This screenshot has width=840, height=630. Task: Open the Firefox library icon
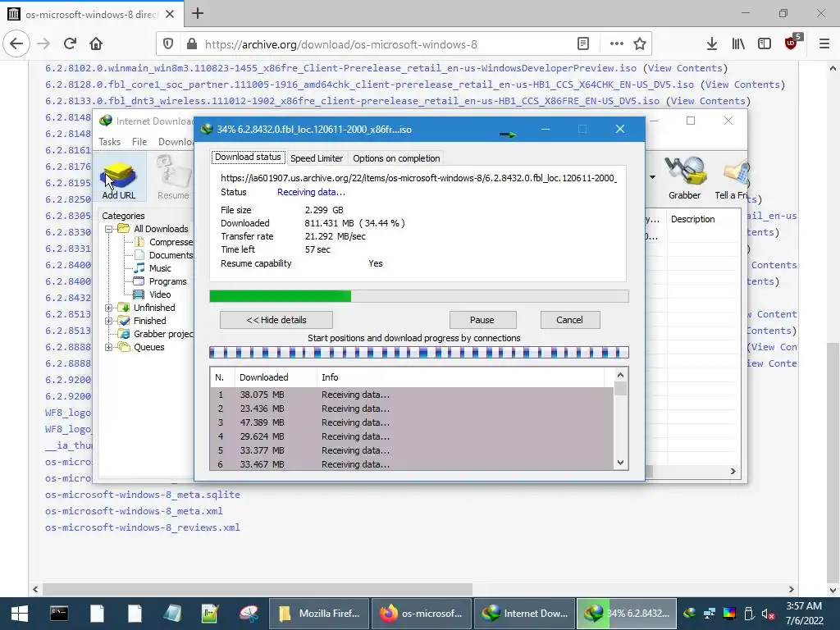(x=738, y=44)
